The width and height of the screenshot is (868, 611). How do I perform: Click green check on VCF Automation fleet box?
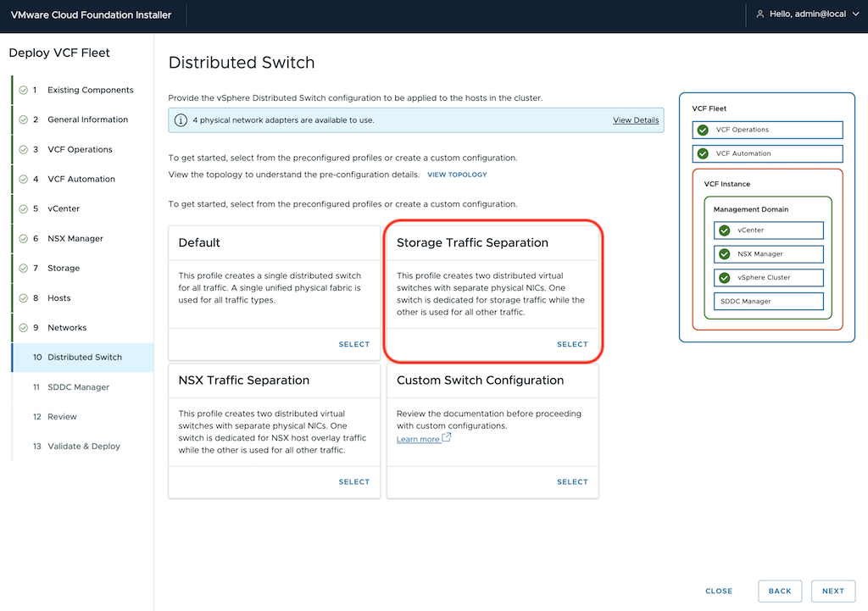tap(703, 154)
